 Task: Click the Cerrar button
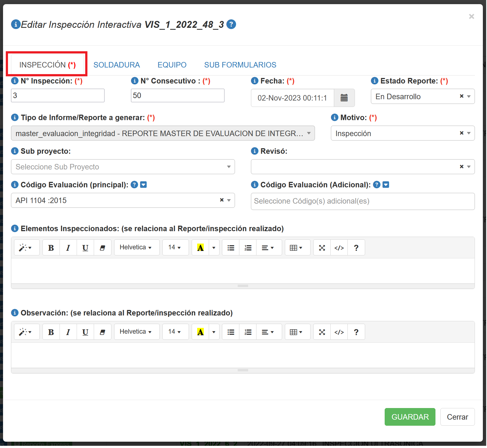(x=457, y=417)
